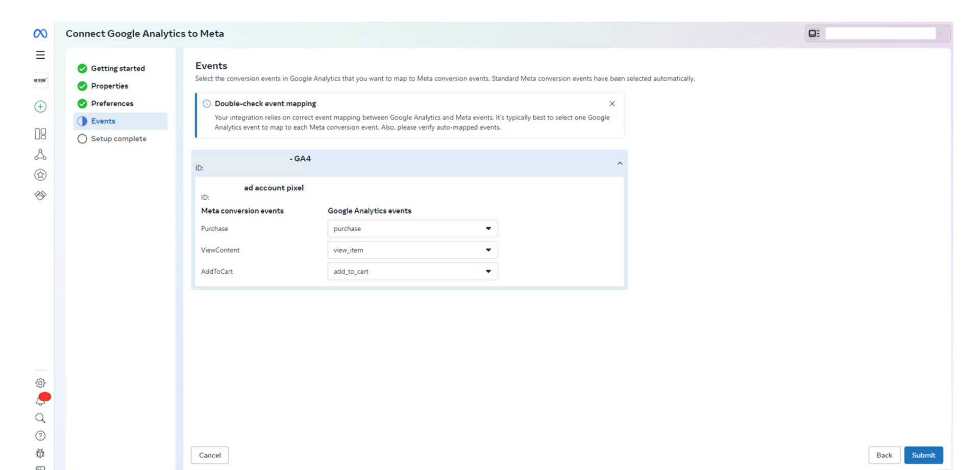Click the Events page heading
The image size is (980, 470).
211,66
